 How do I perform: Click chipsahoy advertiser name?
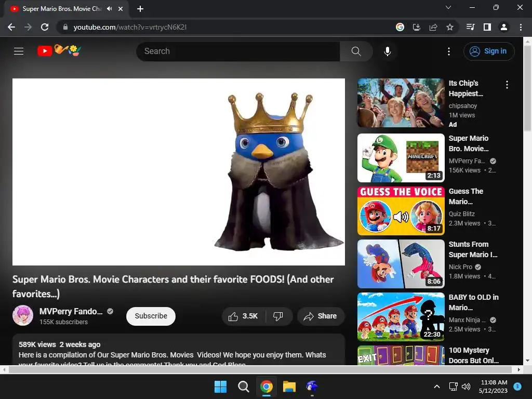463,106
